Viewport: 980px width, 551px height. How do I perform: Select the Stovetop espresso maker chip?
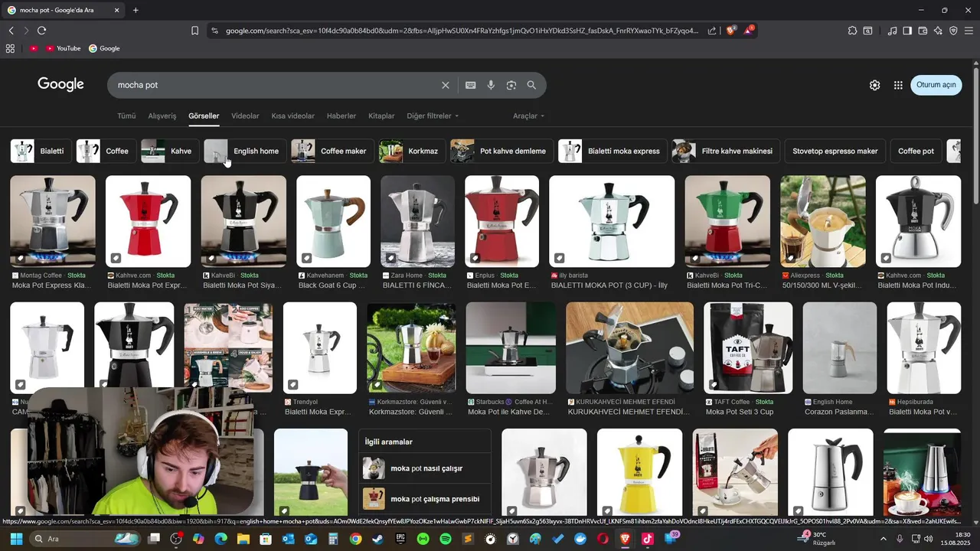pyautogui.click(x=835, y=151)
